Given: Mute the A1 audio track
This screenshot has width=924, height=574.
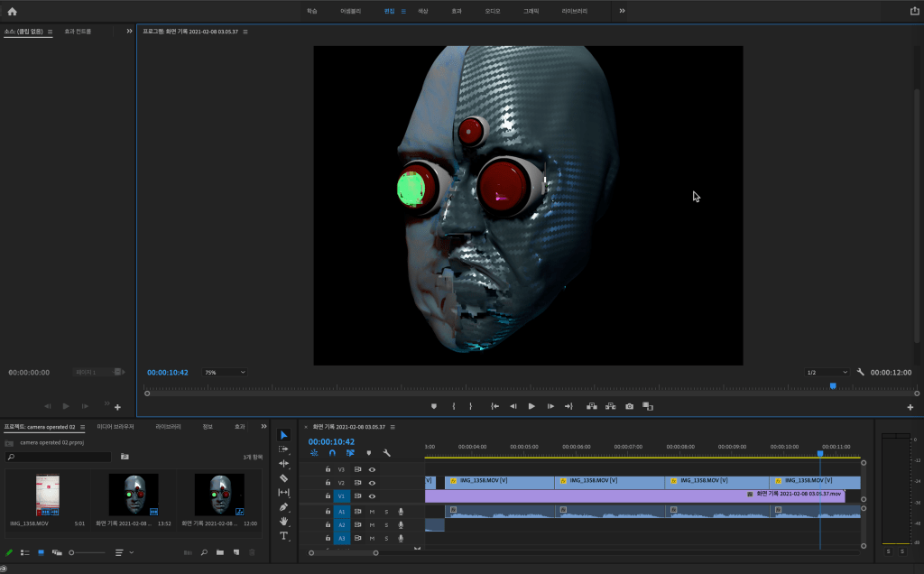Looking at the screenshot, I should point(372,512).
